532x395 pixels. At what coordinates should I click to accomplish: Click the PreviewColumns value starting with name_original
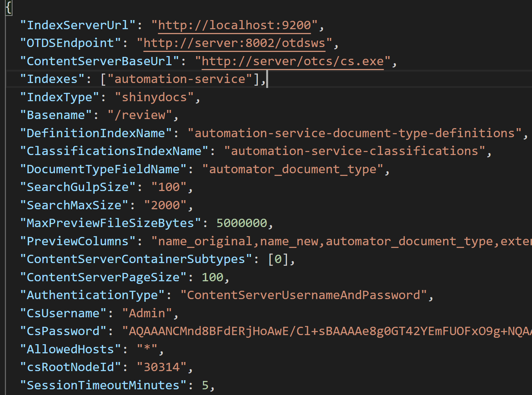341,241
